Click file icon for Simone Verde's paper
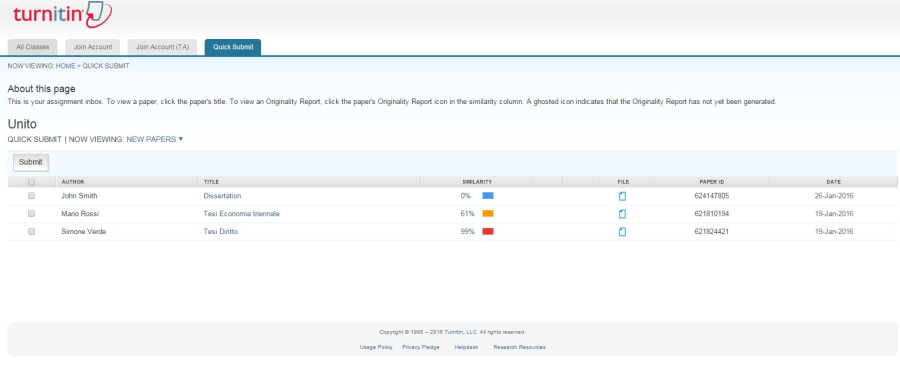Image resolution: width=900 pixels, height=376 pixels. 623,232
